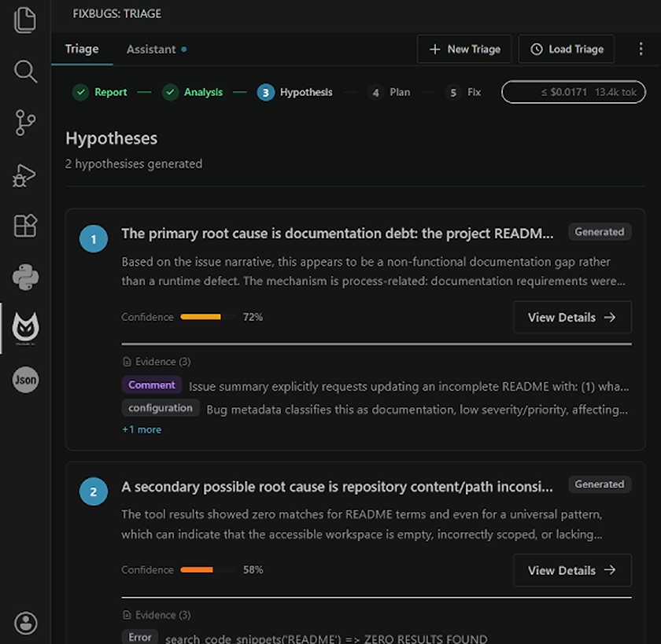View Details of hypothesis 1
The image size is (661, 644).
click(572, 317)
